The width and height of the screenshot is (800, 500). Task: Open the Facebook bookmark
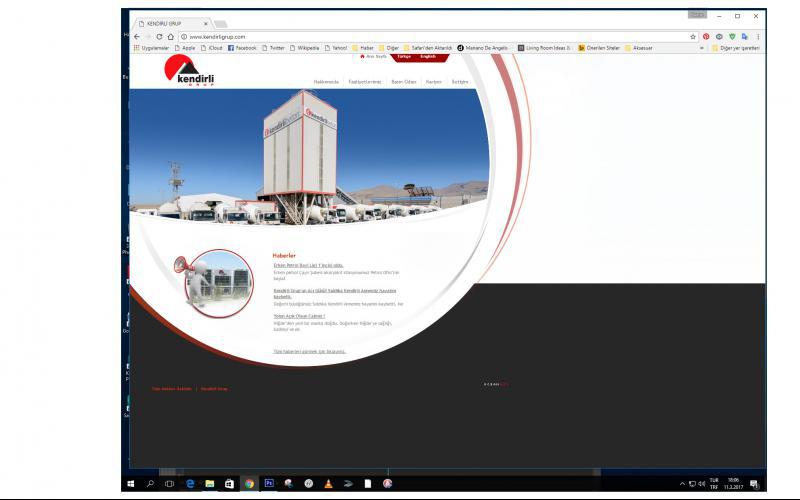[242, 48]
